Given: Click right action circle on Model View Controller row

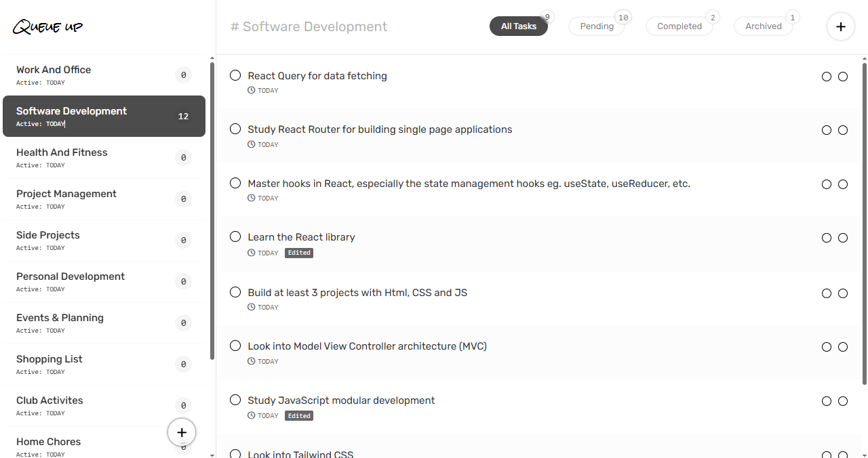Looking at the screenshot, I should click(843, 347).
